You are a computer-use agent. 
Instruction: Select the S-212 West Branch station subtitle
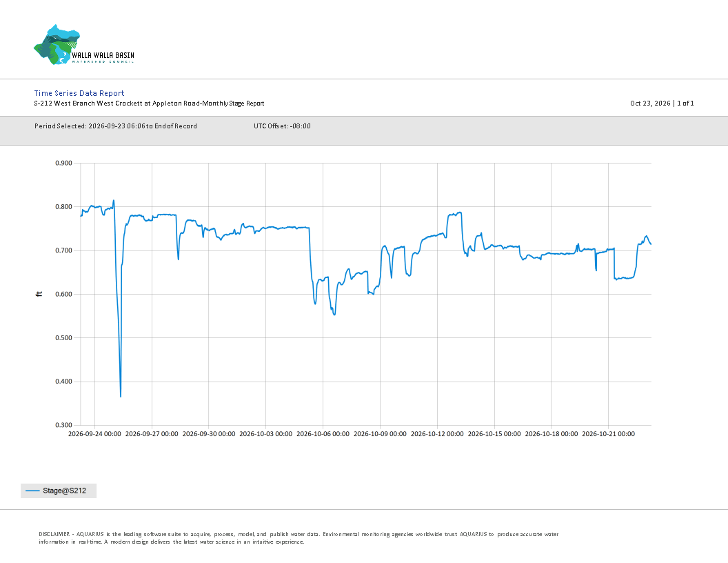[x=149, y=103]
